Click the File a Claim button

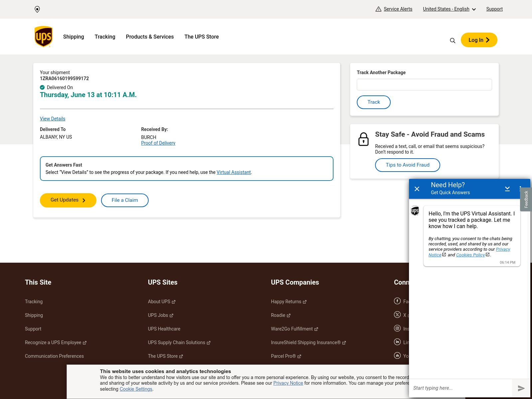pos(125,200)
